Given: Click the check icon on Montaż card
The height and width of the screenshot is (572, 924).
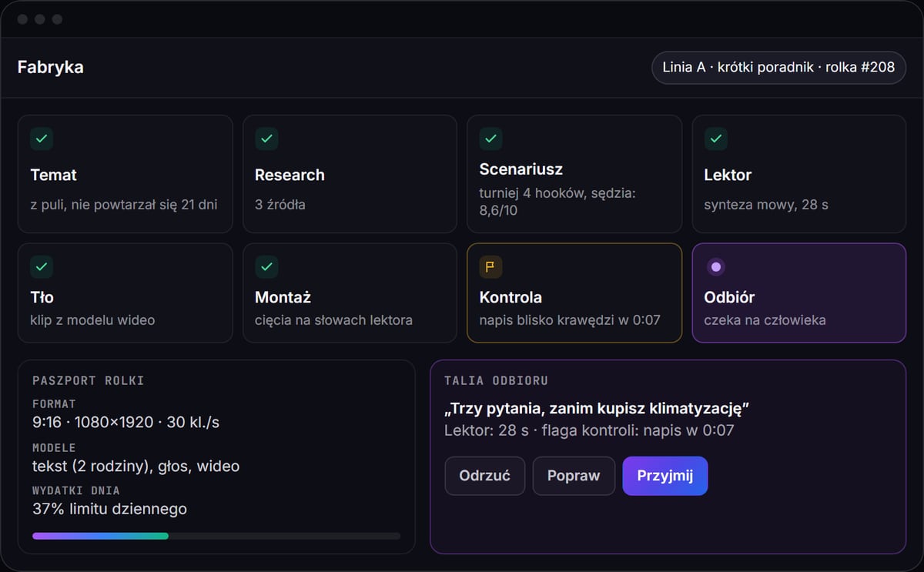Looking at the screenshot, I should point(266,267).
